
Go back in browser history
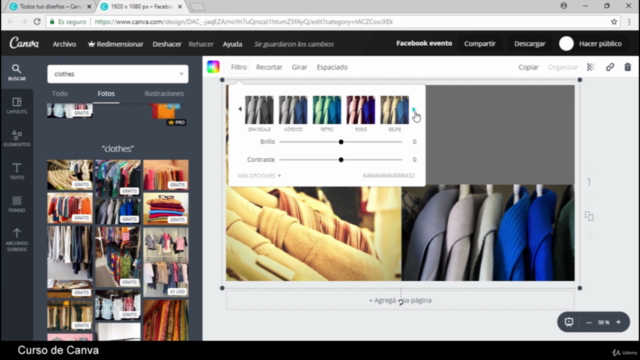point(11,22)
